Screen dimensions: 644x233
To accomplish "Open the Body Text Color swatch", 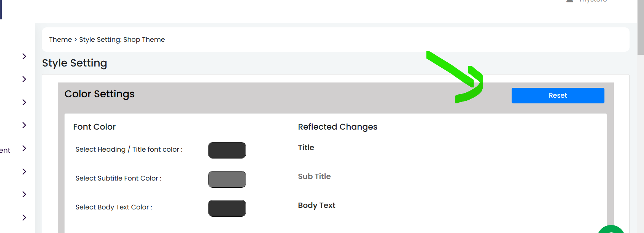I will click(x=227, y=208).
